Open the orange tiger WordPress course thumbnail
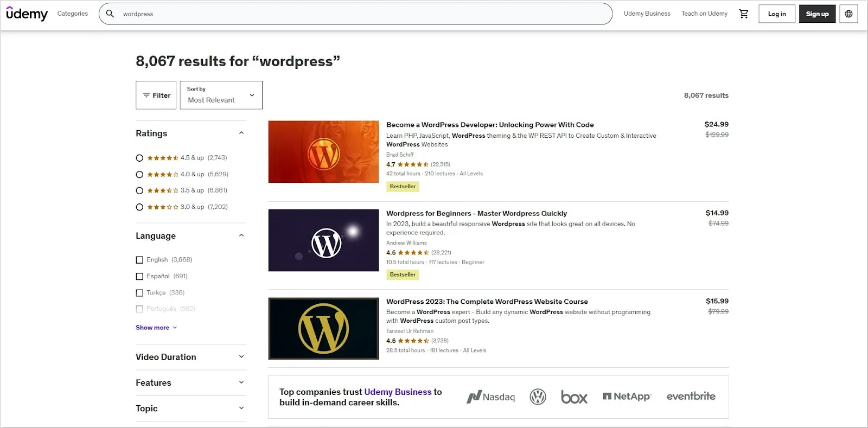Screen dimensions: 868x428 [x=323, y=151]
